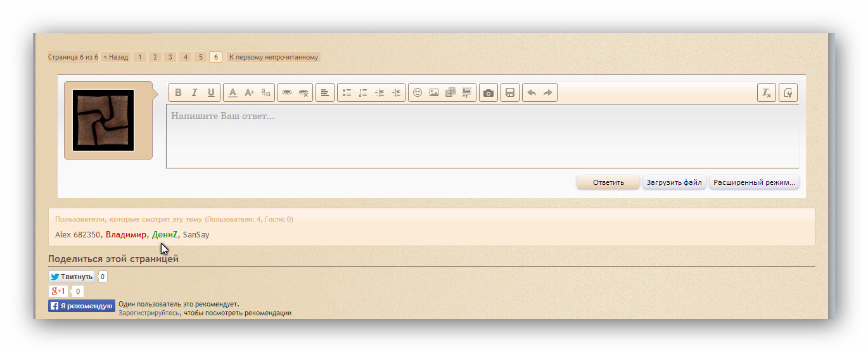This screenshot has width=868, height=352.
Task: Open user Владимир profile
Action: (126, 235)
